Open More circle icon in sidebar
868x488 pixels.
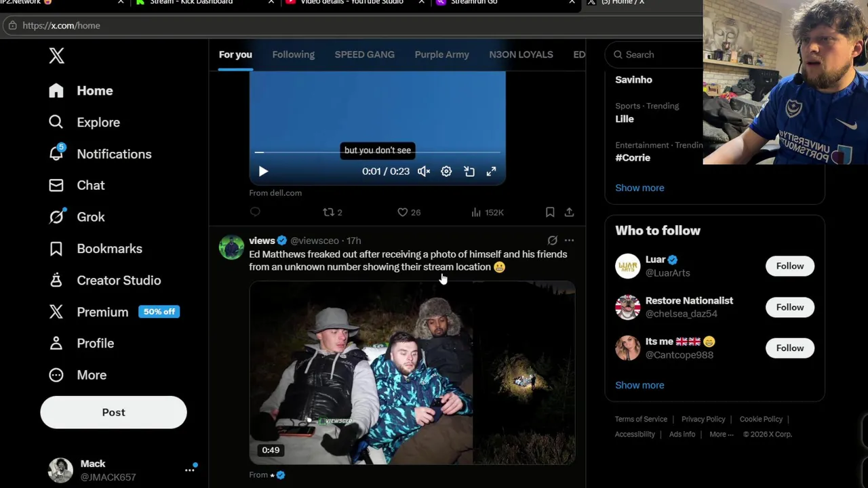point(56,375)
